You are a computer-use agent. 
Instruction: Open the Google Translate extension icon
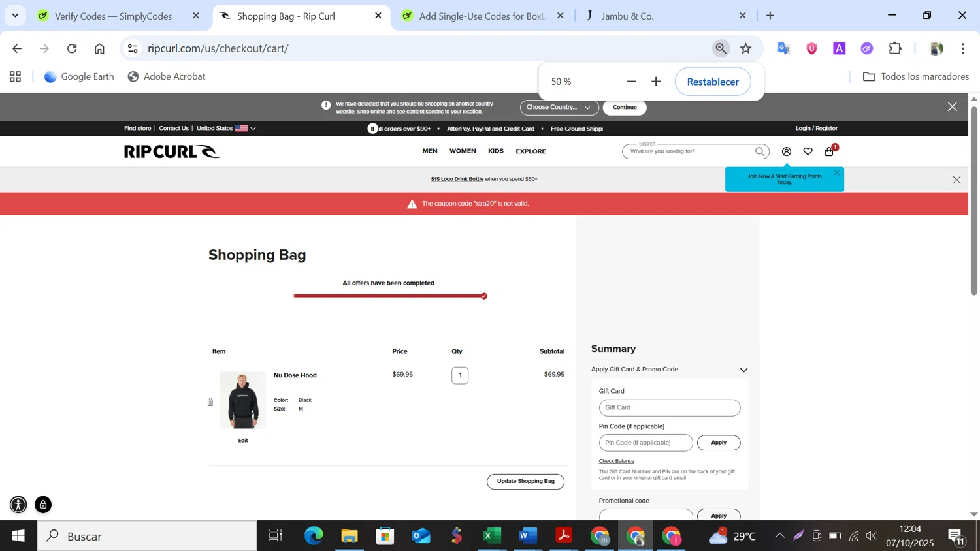pos(784,48)
